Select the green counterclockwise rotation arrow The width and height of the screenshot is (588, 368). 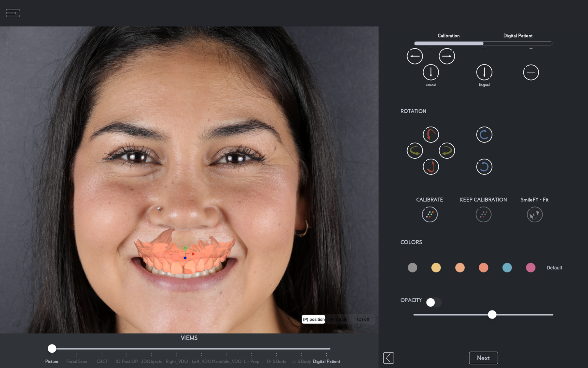coord(415,151)
